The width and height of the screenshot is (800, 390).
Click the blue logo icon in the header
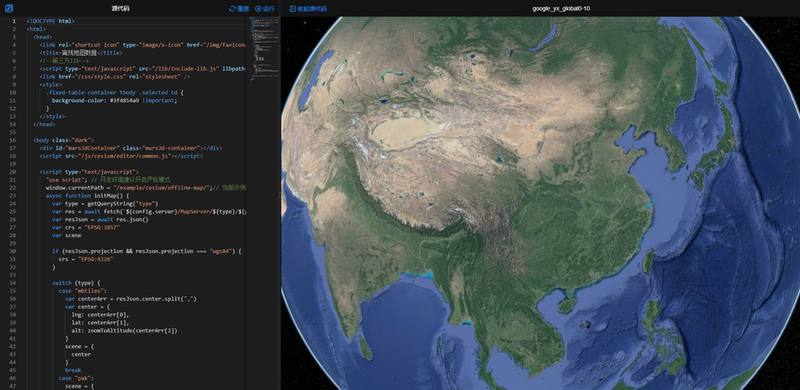(9, 8)
